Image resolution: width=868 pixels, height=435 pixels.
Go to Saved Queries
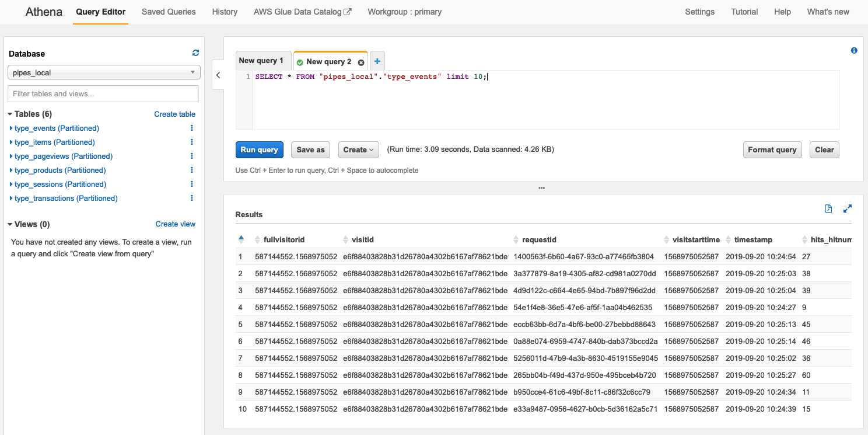(x=169, y=12)
